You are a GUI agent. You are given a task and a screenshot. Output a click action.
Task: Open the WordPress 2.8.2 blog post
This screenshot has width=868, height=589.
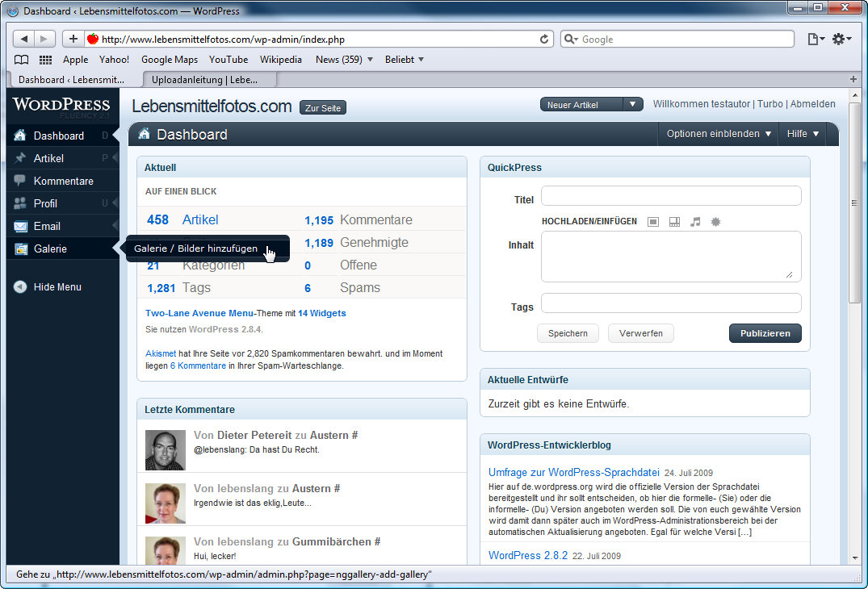coord(527,555)
